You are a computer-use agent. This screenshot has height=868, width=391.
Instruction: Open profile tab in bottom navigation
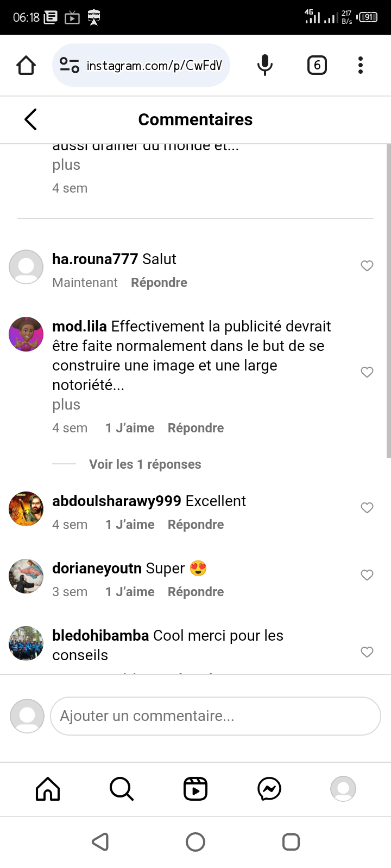pyautogui.click(x=343, y=789)
